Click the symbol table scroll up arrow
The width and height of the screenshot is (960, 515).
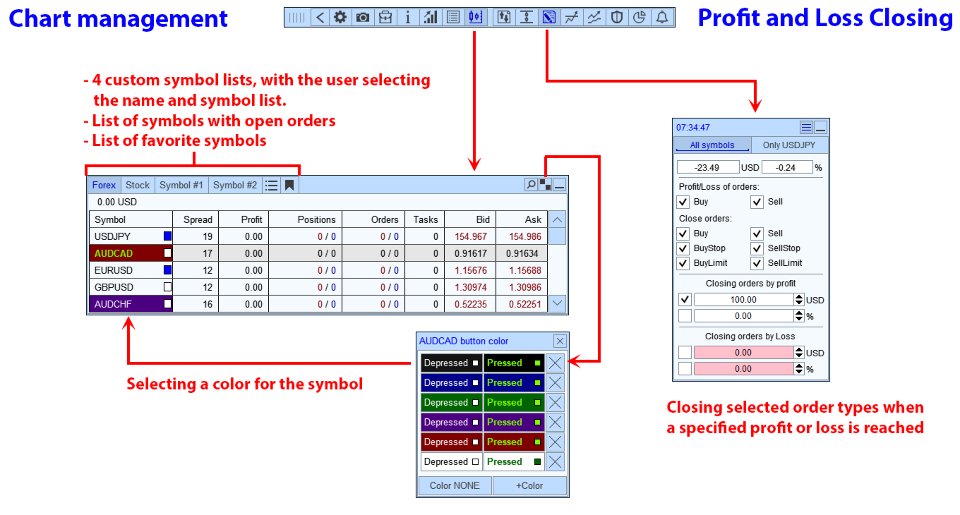(x=557, y=219)
